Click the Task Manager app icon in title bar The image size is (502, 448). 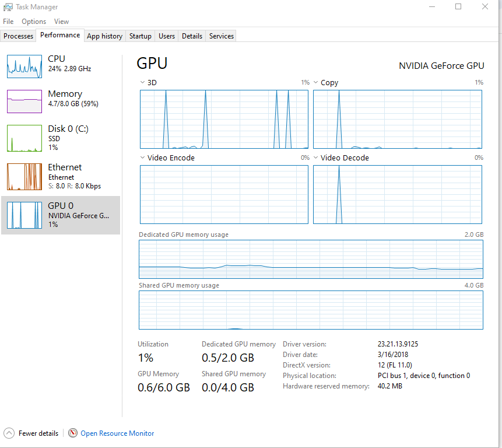8,7
